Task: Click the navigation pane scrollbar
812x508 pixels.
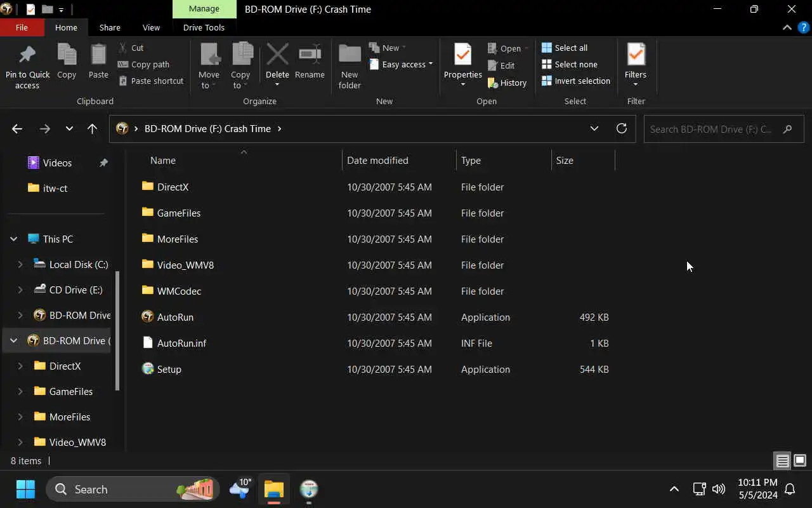Action: (x=117, y=330)
